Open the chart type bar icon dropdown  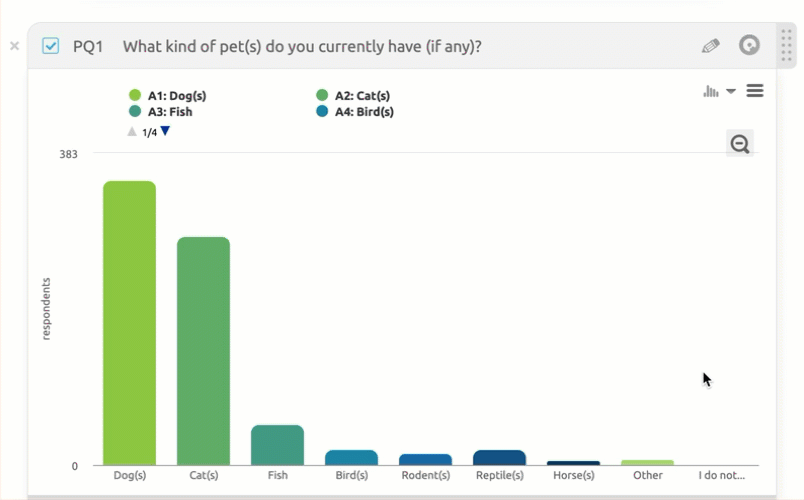[718, 91]
